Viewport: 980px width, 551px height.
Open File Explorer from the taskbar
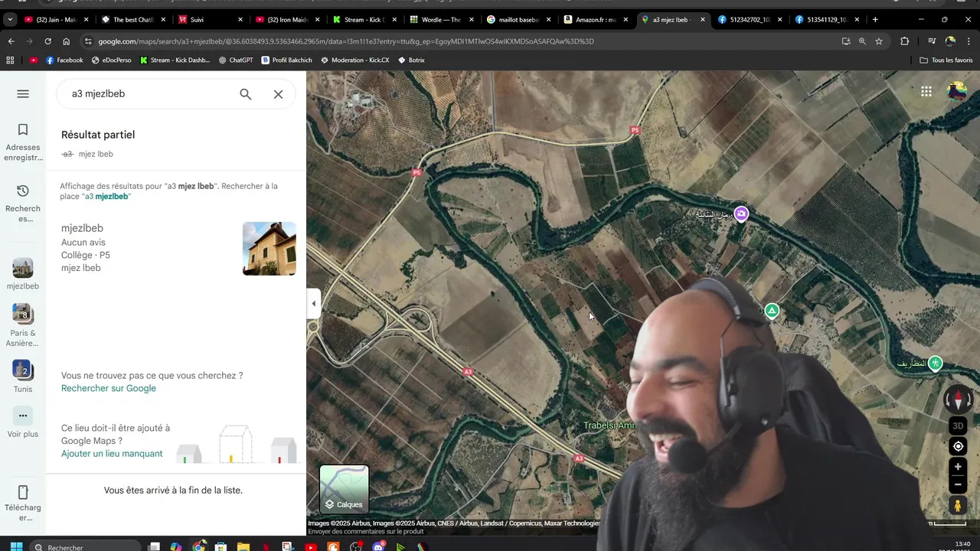[x=243, y=547]
